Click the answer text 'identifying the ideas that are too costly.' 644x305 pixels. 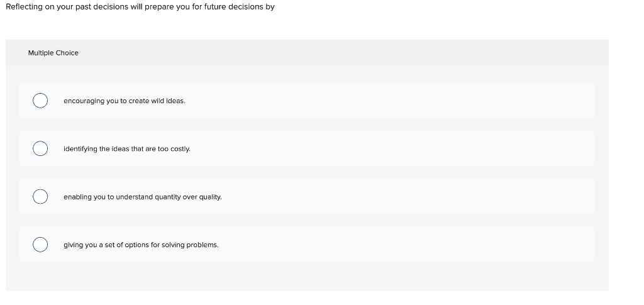(x=126, y=149)
